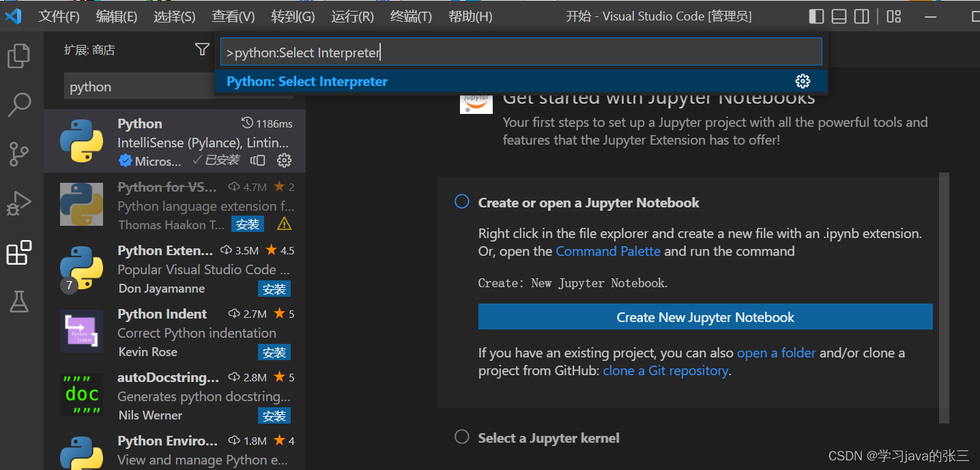The height and width of the screenshot is (470, 980).
Task: Open autoDocstring extension title
Action: click(168, 377)
